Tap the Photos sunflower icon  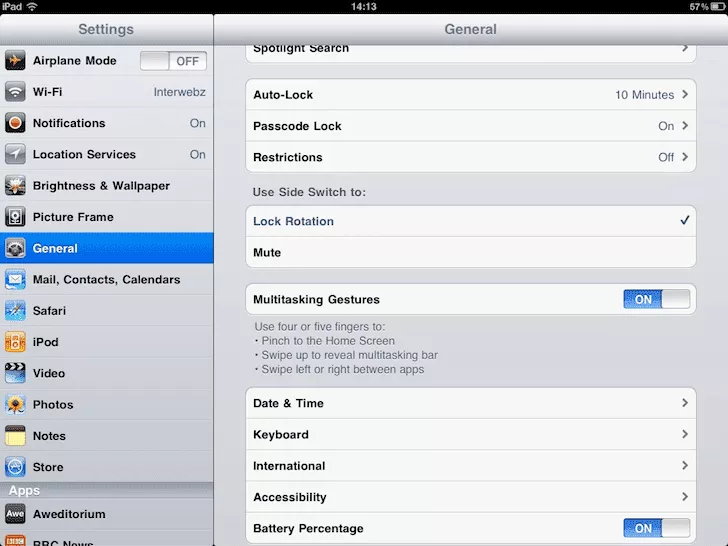point(15,405)
